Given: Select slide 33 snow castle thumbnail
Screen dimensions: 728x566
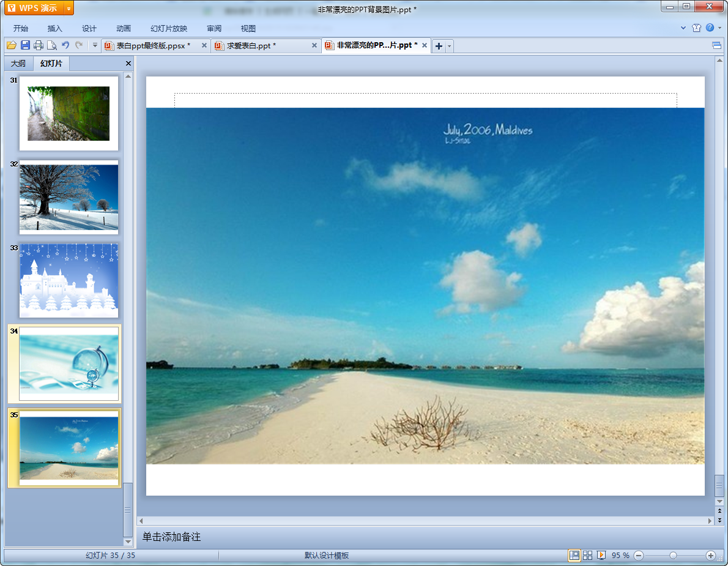Looking at the screenshot, I should [x=69, y=280].
